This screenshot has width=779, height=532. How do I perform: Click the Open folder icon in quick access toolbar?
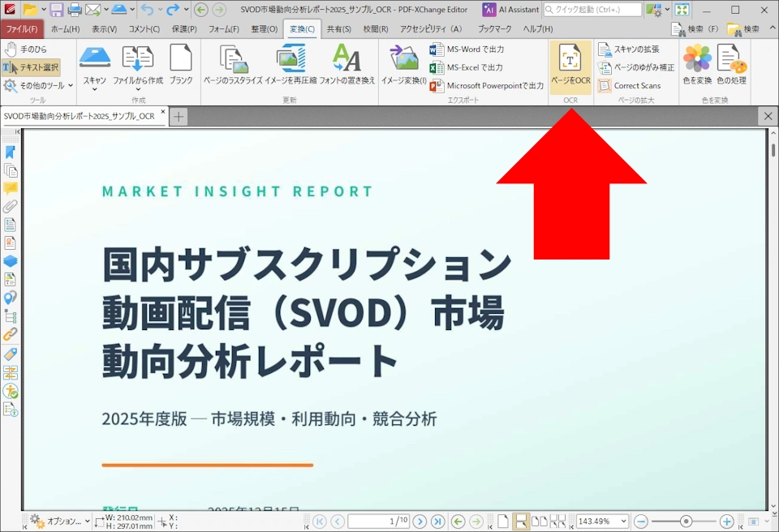pyautogui.click(x=30, y=9)
